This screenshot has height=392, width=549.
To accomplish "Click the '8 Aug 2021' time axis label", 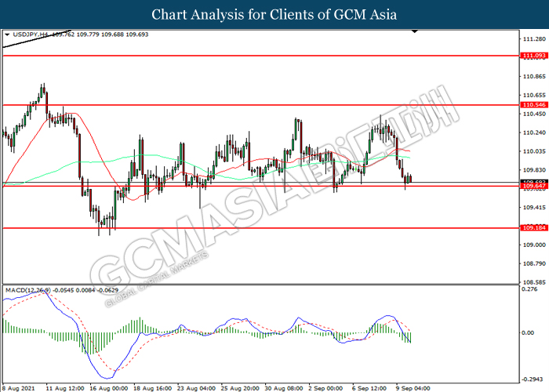I will coord(19,388).
